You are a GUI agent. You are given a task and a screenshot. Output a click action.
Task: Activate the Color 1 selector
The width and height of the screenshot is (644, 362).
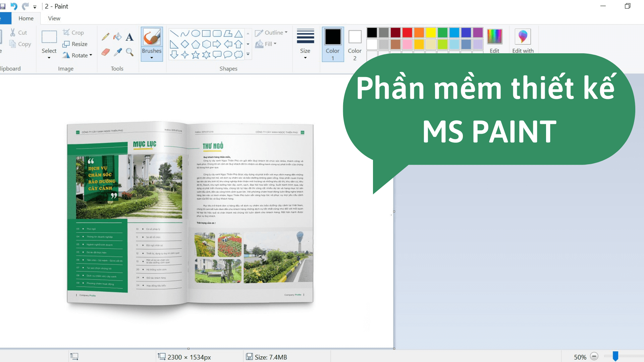(333, 45)
